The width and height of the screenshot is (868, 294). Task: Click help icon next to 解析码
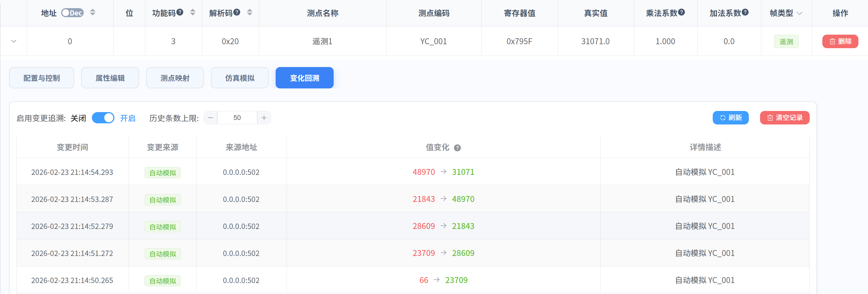tap(237, 12)
